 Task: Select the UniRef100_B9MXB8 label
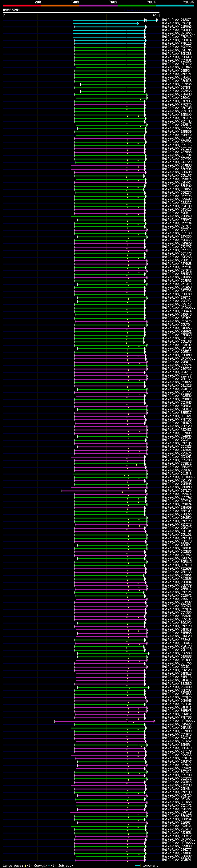pyautogui.click(x=176, y=54)
